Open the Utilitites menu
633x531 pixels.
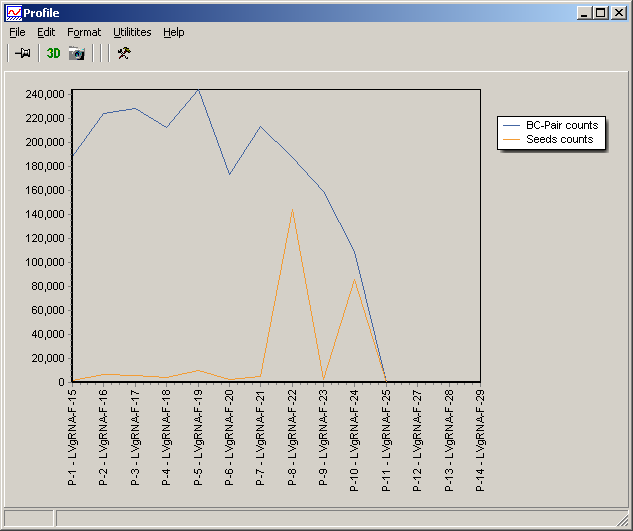132,32
